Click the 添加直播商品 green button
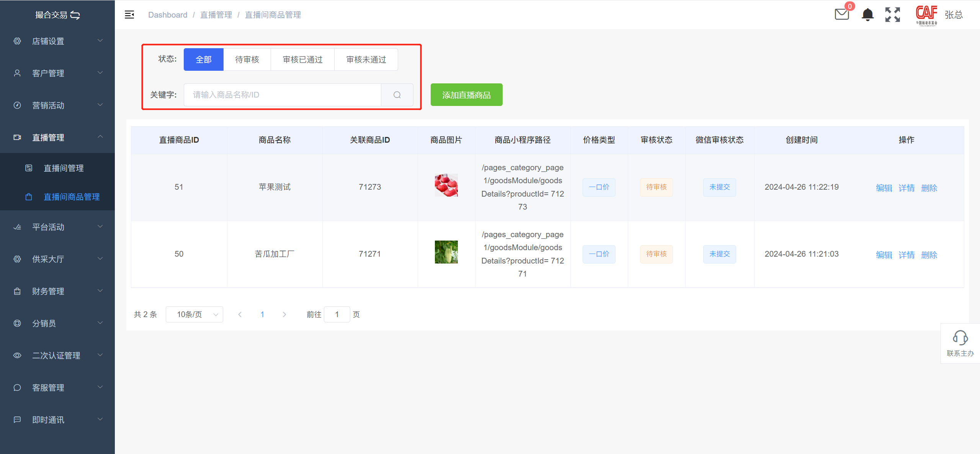Image resolution: width=980 pixels, height=454 pixels. 466,95
